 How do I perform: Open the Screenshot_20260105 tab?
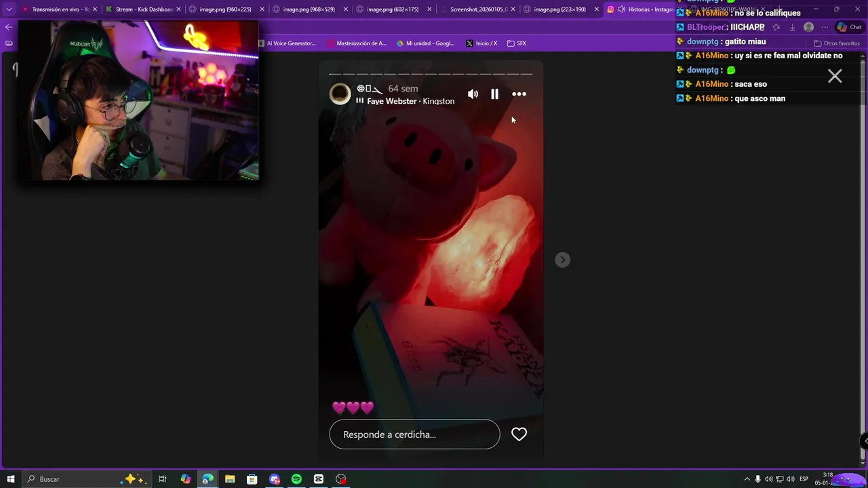476,9
